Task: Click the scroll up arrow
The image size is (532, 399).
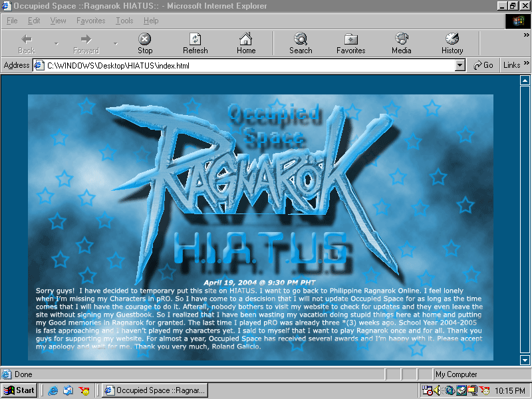Action: click(525, 80)
